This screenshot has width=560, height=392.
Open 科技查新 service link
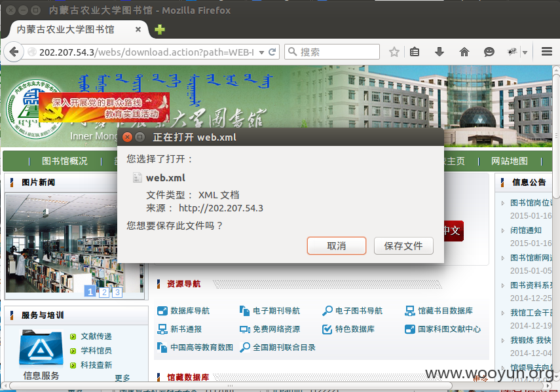tap(96, 365)
